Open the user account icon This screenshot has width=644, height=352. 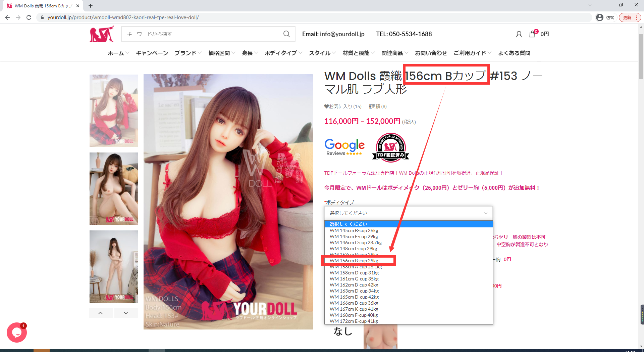tap(519, 34)
